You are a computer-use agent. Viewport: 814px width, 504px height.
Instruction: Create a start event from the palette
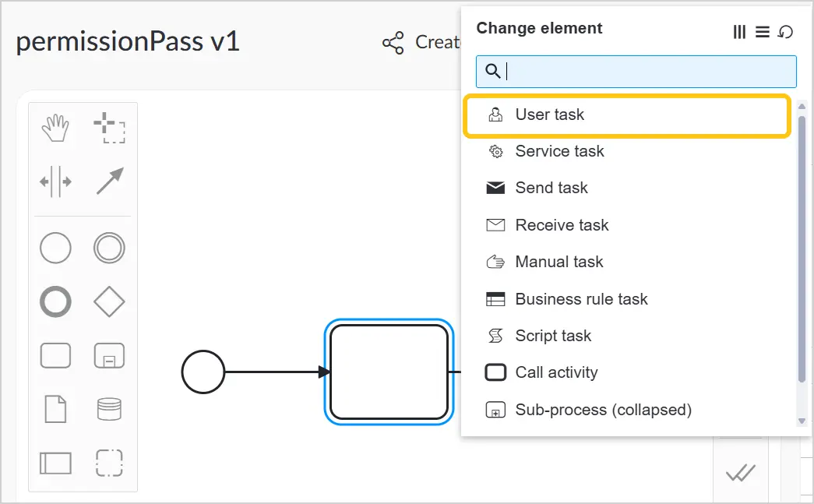(x=55, y=248)
